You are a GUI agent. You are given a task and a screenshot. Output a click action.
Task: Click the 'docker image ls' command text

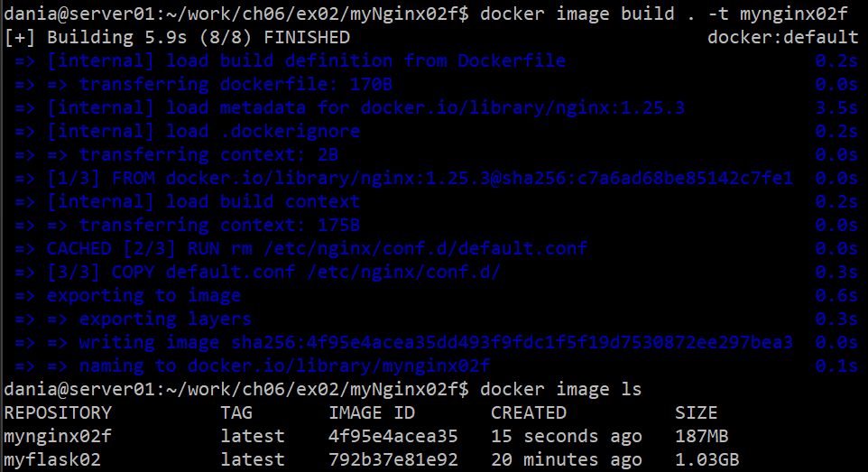click(x=560, y=389)
